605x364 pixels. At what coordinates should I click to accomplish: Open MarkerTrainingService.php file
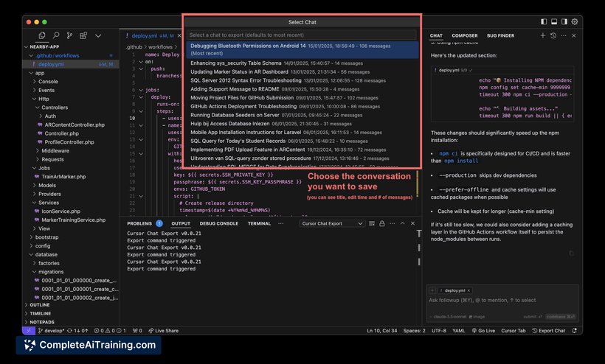(x=73, y=220)
